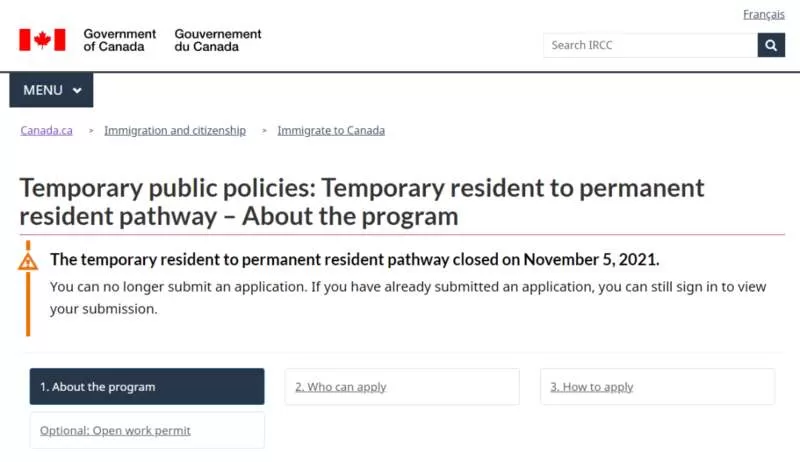Click the MENU chevron arrow icon
800x462 pixels.
[77, 91]
